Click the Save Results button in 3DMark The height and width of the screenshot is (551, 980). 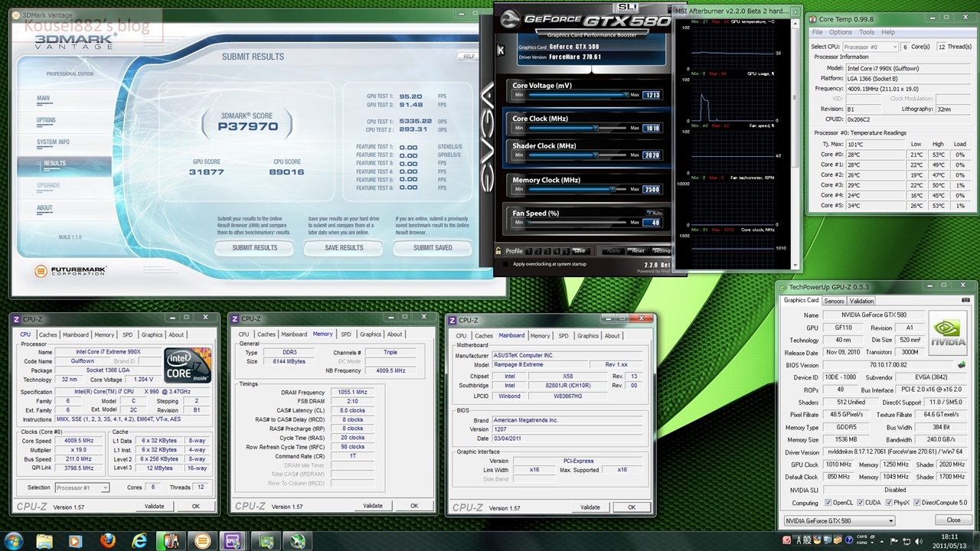[x=344, y=248]
